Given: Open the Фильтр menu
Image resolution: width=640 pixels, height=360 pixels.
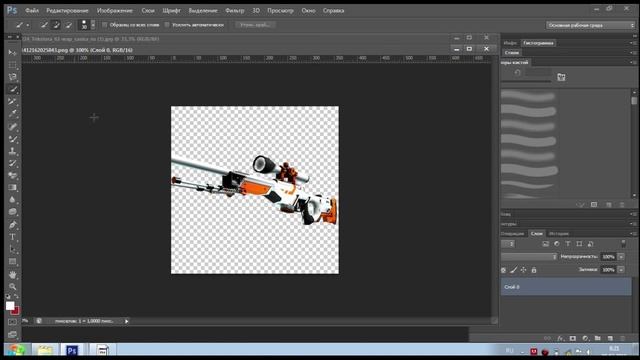Looking at the screenshot, I should 235,11.
